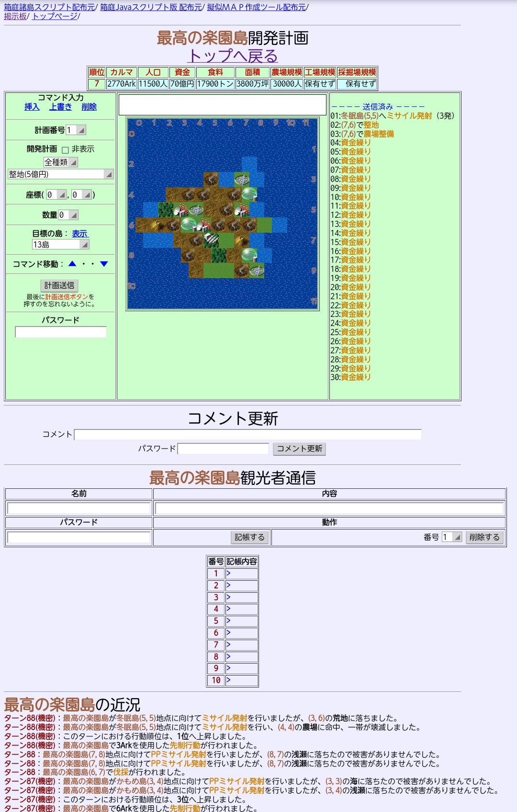Open the 掲示板 link
Screen dimensions: 517x812
[x=15, y=16]
